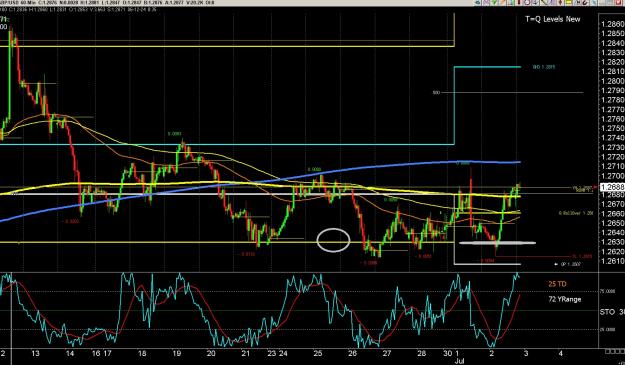Click price axis label 1.2840
Viewport: 625px width, 365px height.
tap(612, 43)
